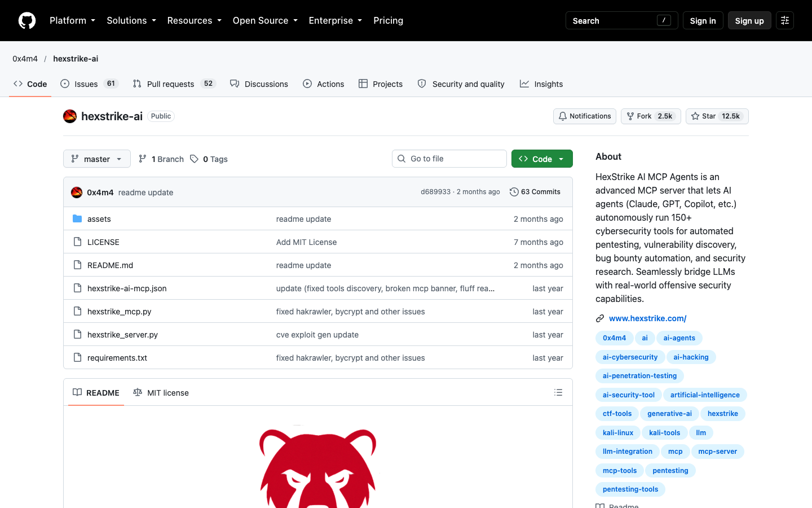Open hexstrike_server.py file
Viewport: 812px width, 508px height.
coord(122,335)
